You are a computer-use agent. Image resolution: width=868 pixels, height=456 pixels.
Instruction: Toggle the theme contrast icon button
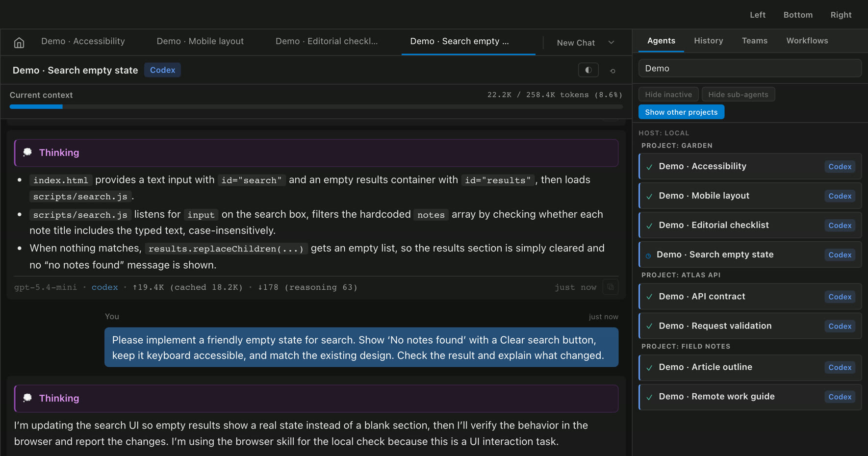pos(588,70)
